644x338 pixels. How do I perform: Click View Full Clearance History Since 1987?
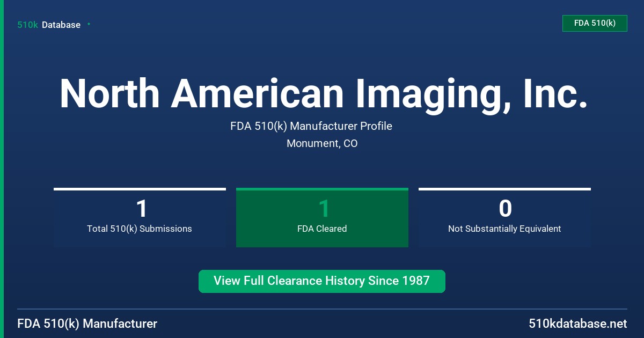322,281
